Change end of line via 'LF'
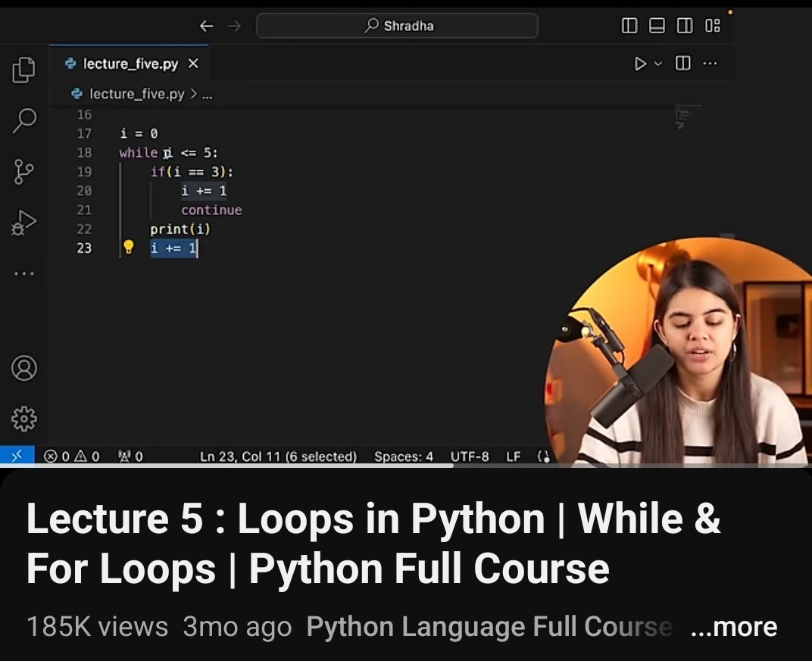The height and width of the screenshot is (661, 812). point(514,457)
